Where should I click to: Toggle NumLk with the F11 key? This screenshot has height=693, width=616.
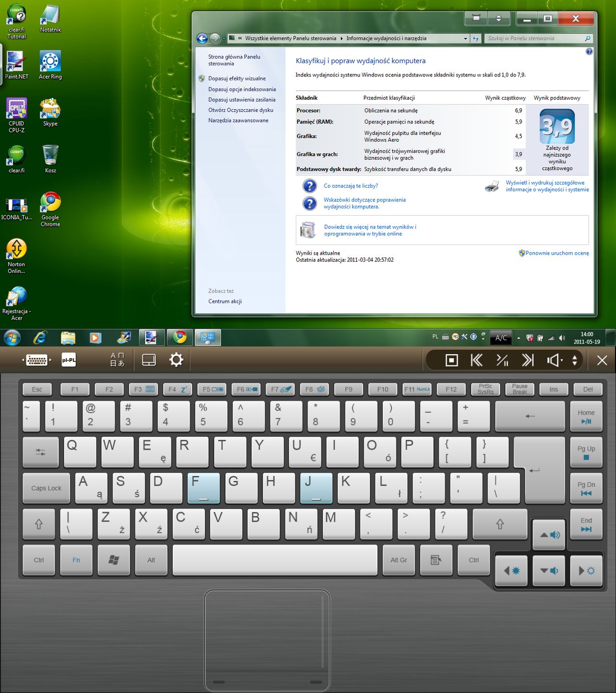click(x=417, y=389)
